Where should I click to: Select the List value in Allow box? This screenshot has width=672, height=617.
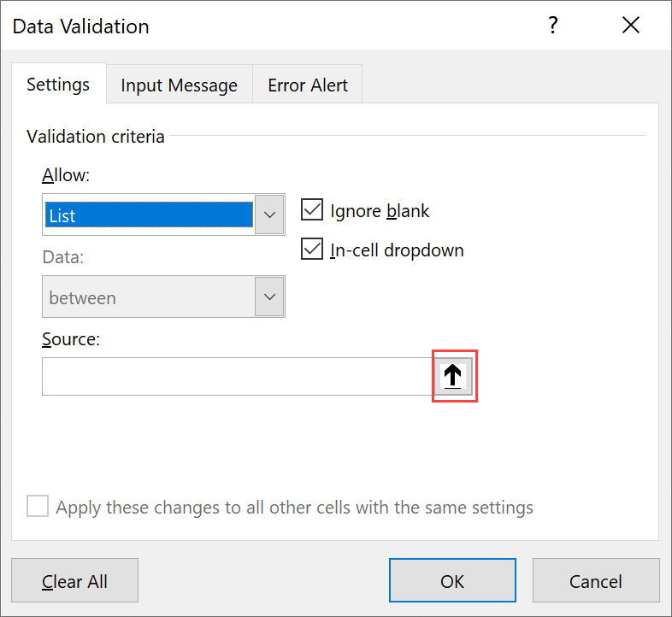coord(149,214)
